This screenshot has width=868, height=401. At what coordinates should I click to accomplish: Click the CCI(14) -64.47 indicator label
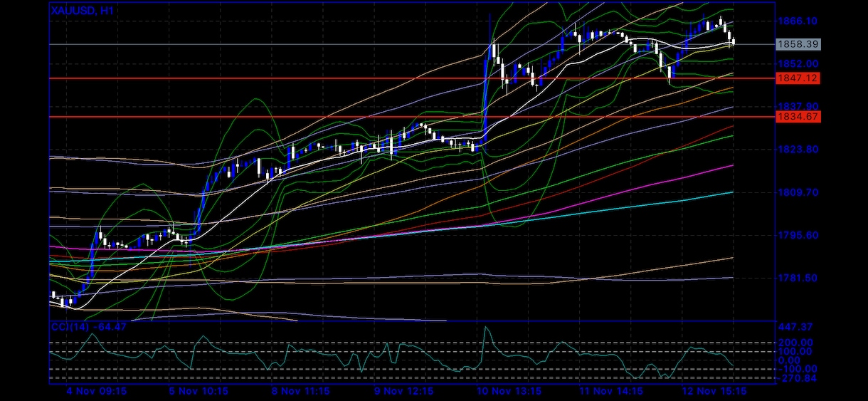click(x=89, y=327)
